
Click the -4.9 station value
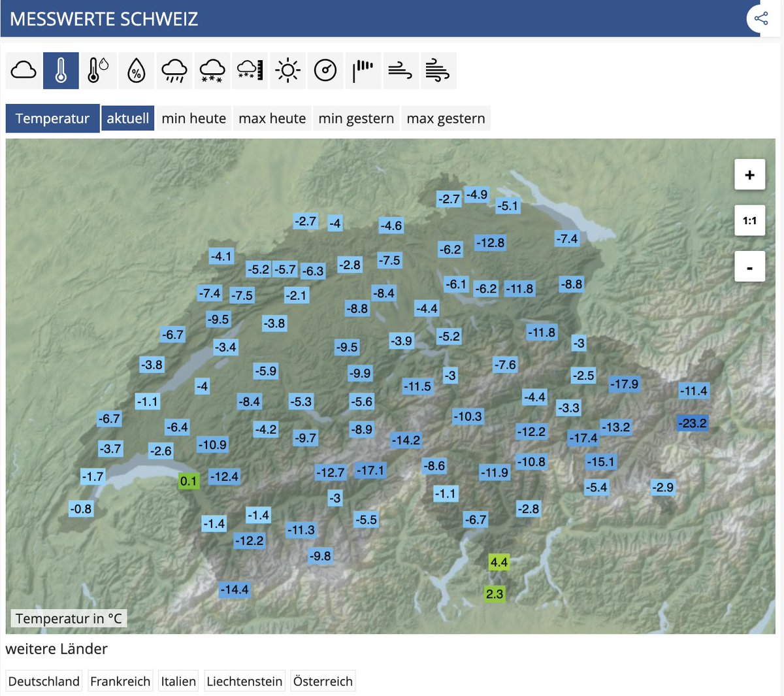pyautogui.click(x=477, y=194)
